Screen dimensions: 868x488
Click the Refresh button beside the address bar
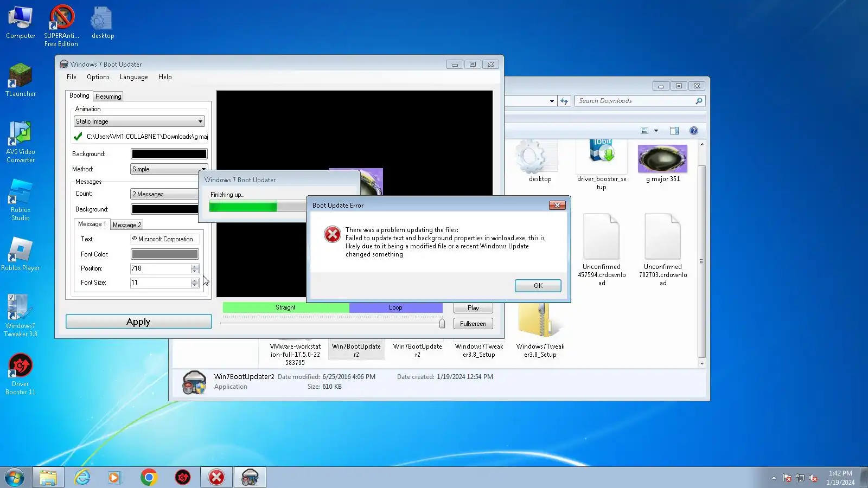click(564, 101)
